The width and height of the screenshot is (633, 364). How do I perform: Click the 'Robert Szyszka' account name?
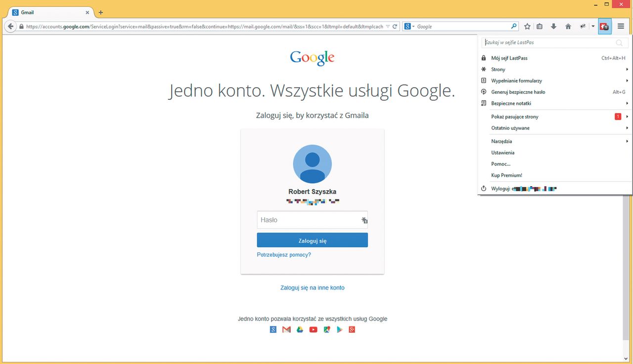(313, 192)
